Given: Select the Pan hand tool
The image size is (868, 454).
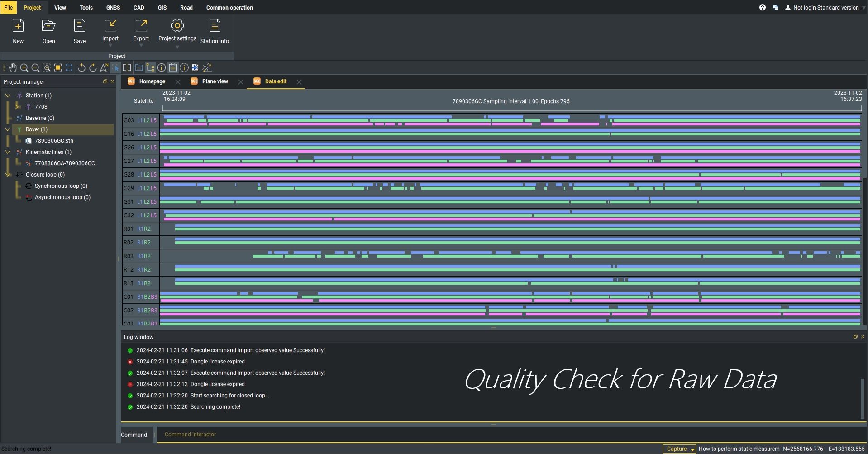Looking at the screenshot, I should (x=13, y=68).
